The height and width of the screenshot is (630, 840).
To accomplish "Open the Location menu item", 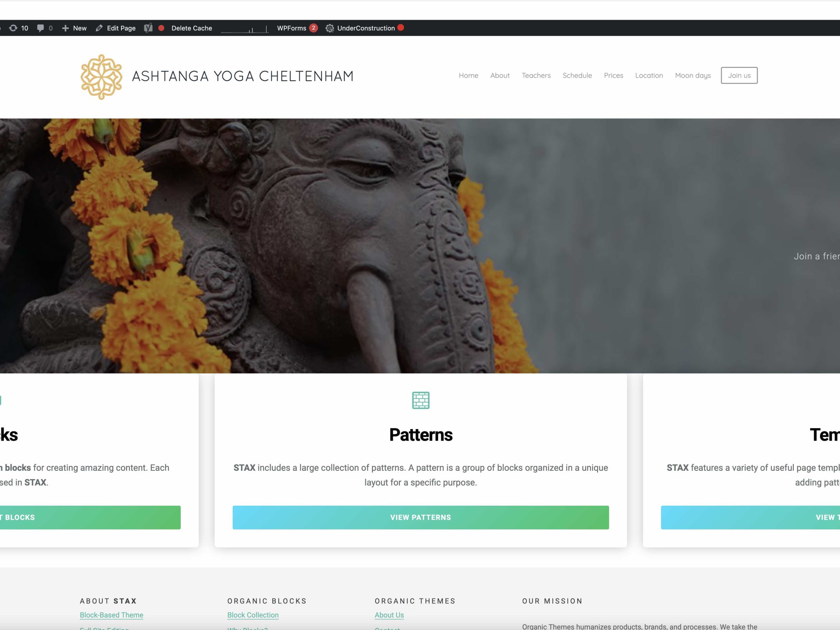I will point(649,76).
